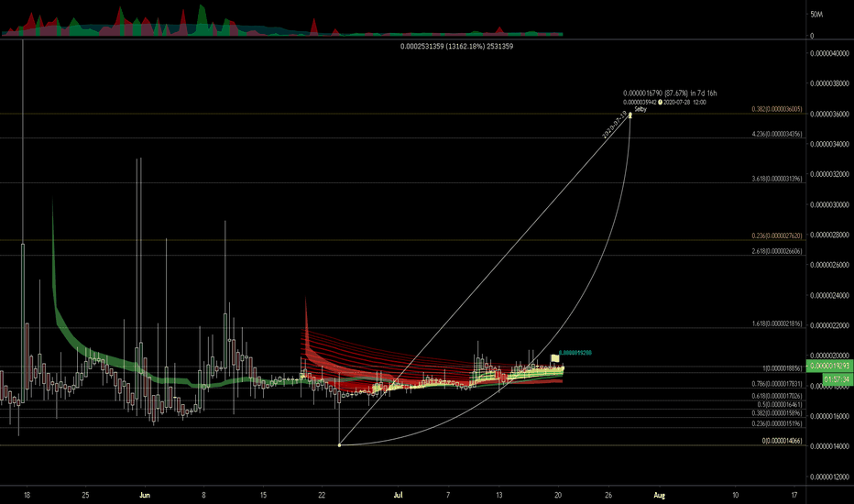Click price axis label 0.0000012000
The image size is (854, 504).
pos(829,477)
